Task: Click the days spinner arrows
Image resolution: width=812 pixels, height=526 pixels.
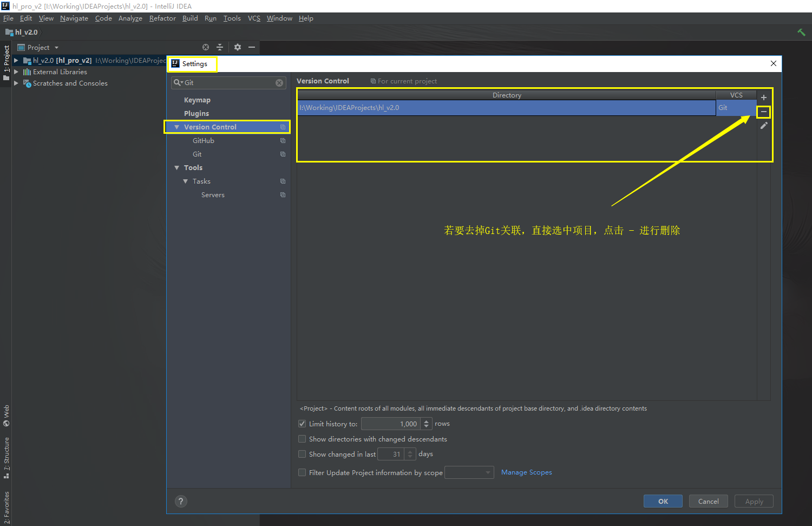Action: pyautogui.click(x=410, y=454)
